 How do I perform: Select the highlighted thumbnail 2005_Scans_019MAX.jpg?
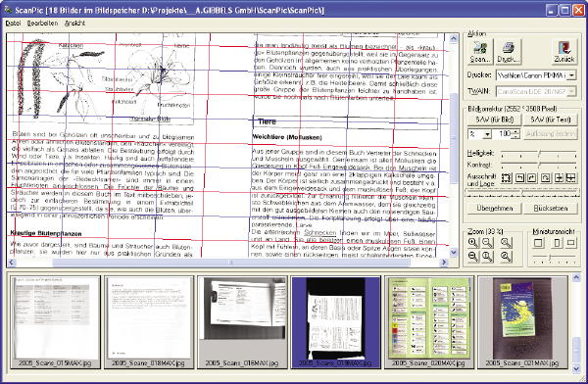[x=335, y=323]
